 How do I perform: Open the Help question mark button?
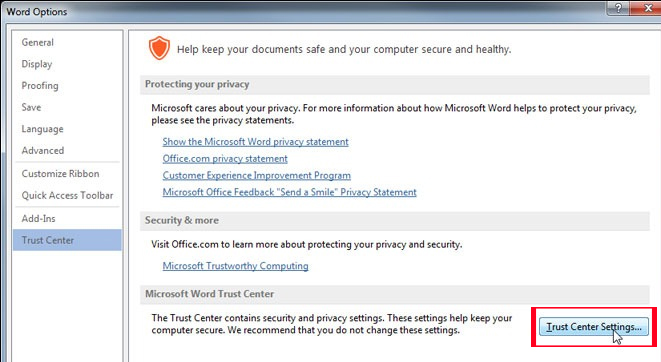coord(618,8)
